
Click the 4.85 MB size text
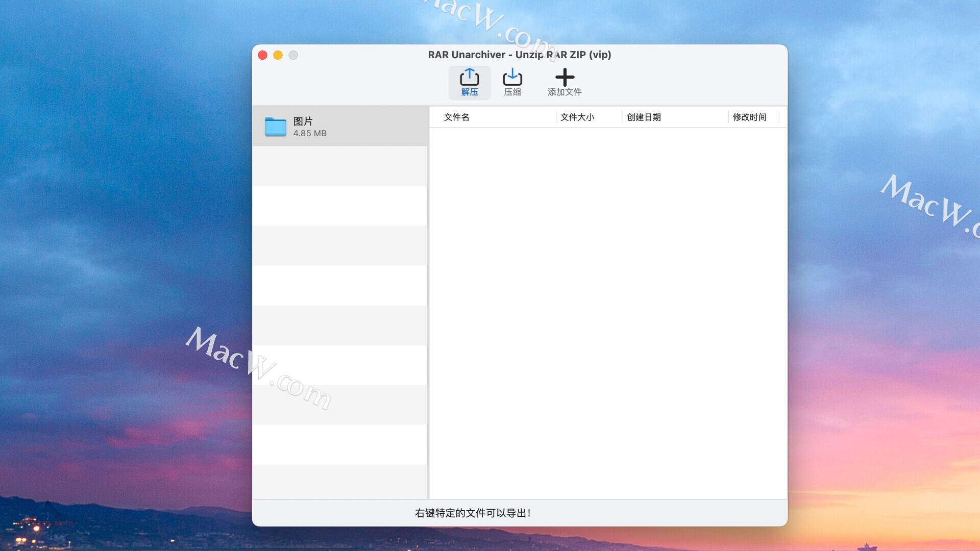coord(310,133)
